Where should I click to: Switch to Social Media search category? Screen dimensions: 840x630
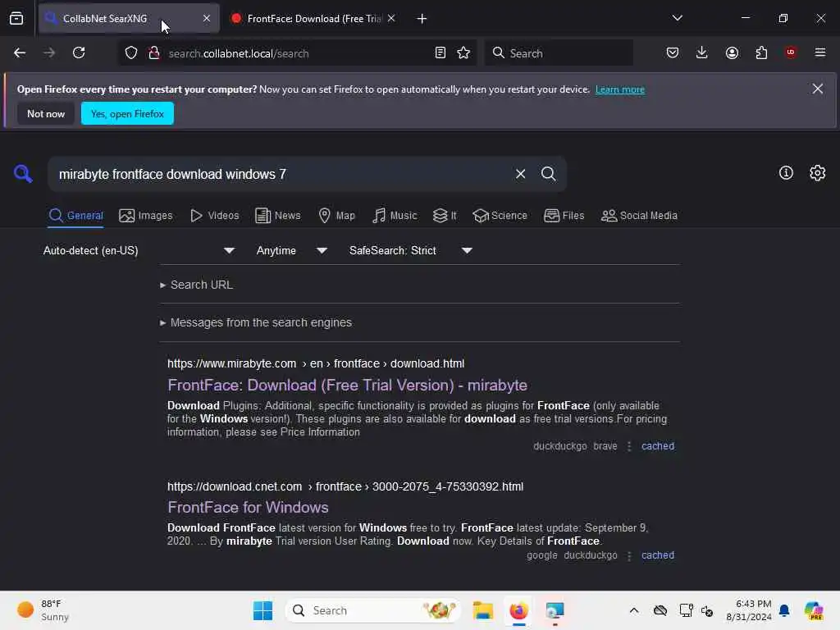click(639, 216)
